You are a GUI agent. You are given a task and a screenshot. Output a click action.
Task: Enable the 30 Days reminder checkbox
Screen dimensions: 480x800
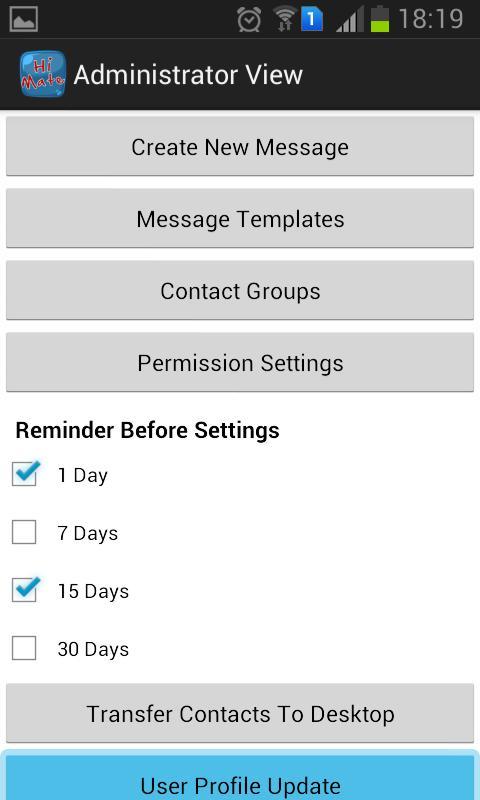24,648
